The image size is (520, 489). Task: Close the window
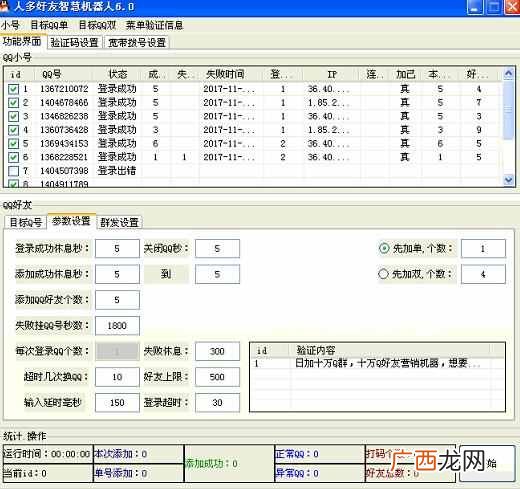(x=512, y=7)
